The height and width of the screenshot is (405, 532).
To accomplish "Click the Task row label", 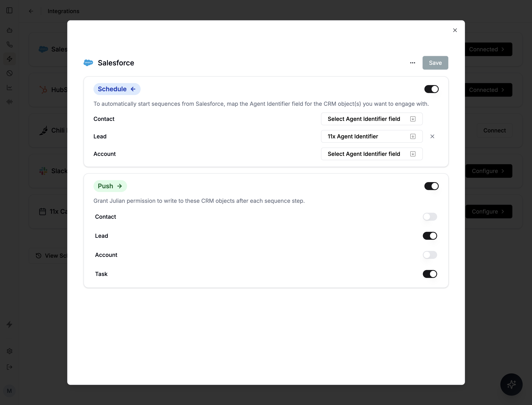I will (101, 274).
